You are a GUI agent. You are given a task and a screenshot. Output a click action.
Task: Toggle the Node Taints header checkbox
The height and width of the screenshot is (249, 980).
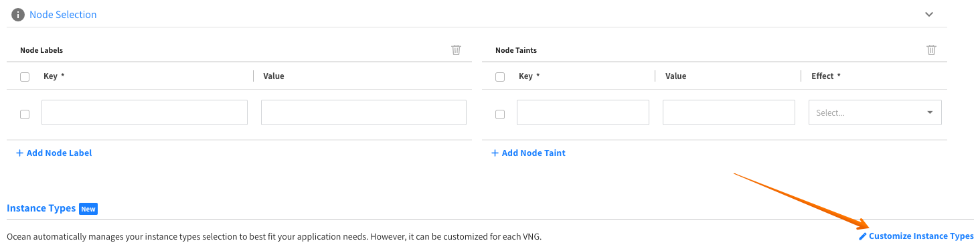[x=500, y=77]
